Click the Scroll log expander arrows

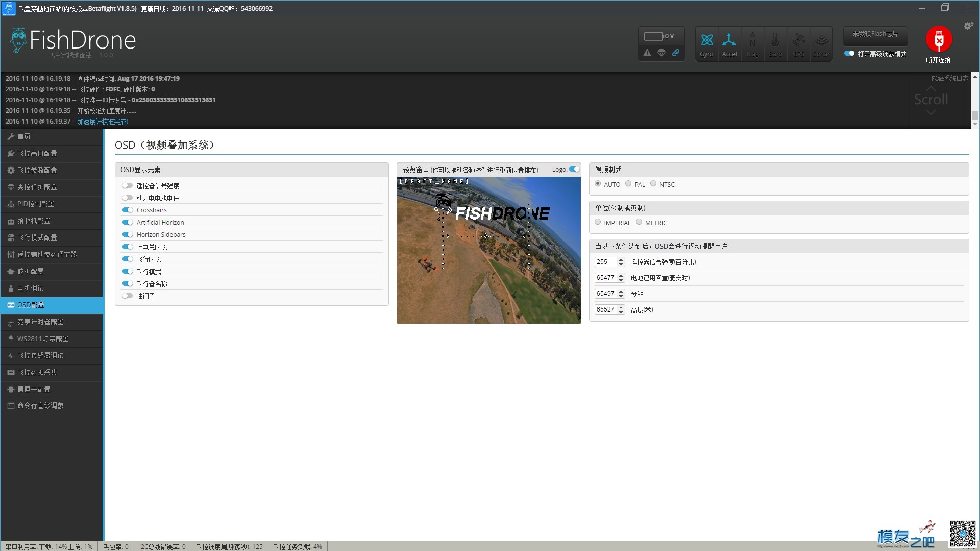(931, 100)
